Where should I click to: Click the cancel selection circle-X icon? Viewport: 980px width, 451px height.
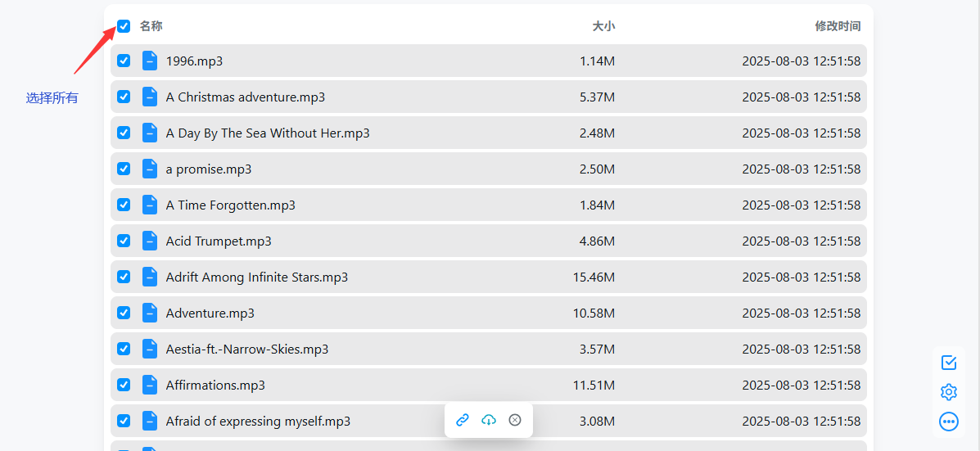coord(515,420)
